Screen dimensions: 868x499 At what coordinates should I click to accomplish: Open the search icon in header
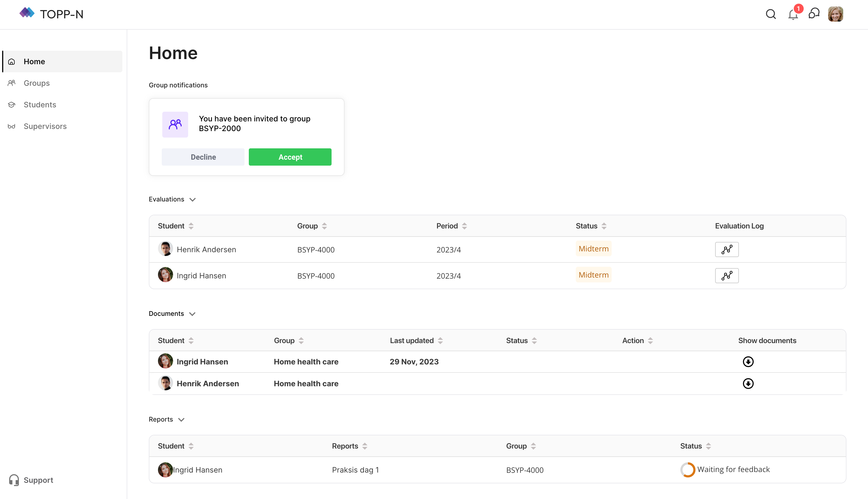pos(770,14)
